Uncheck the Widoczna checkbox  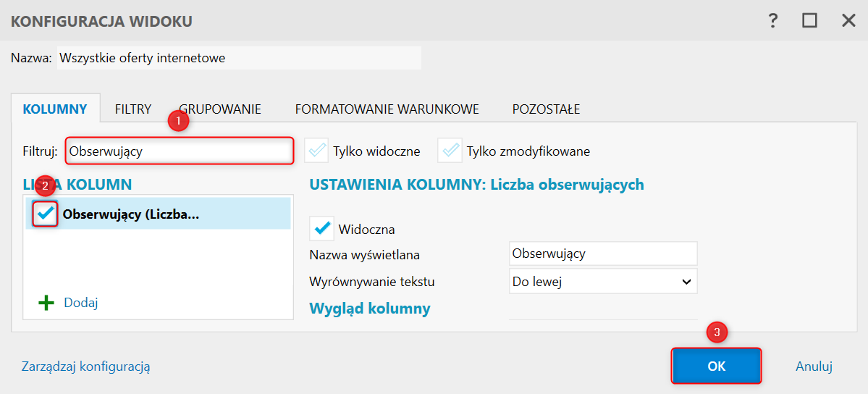(x=321, y=229)
